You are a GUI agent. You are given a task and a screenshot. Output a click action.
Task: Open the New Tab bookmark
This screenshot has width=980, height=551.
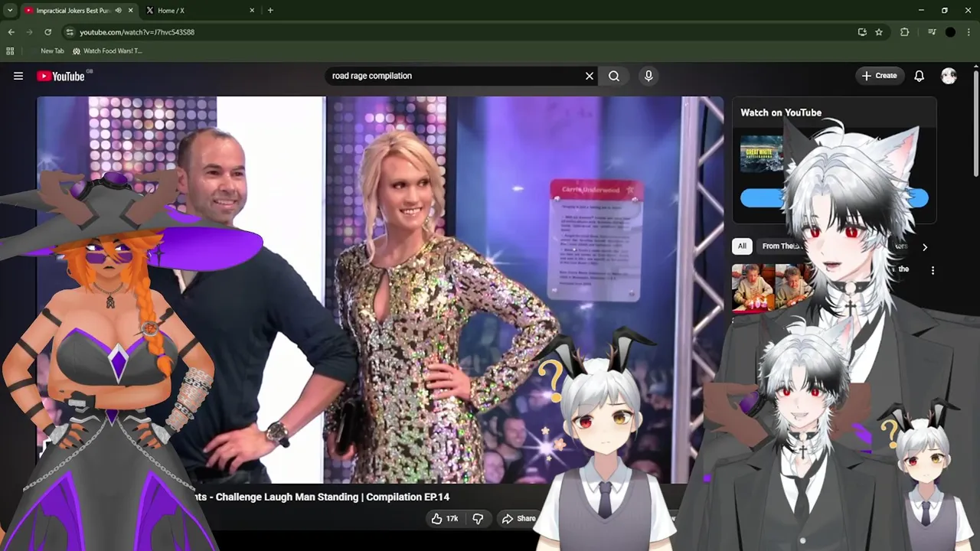coord(52,51)
